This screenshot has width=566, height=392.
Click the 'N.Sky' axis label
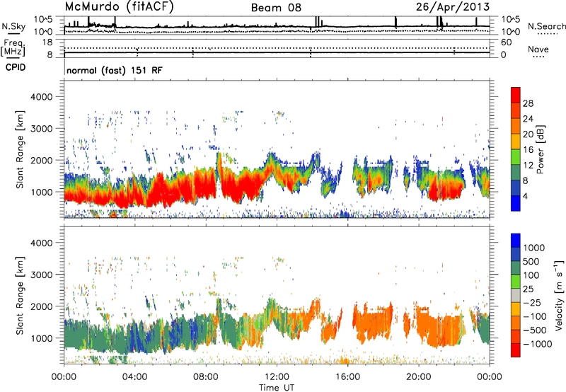coord(13,26)
